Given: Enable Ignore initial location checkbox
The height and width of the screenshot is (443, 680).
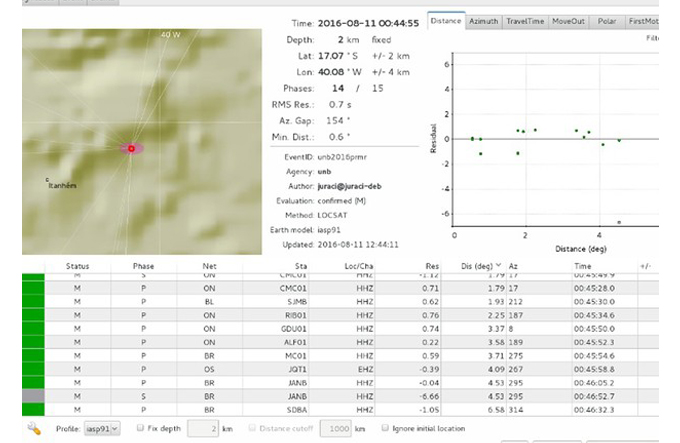Looking at the screenshot, I should [x=385, y=428].
